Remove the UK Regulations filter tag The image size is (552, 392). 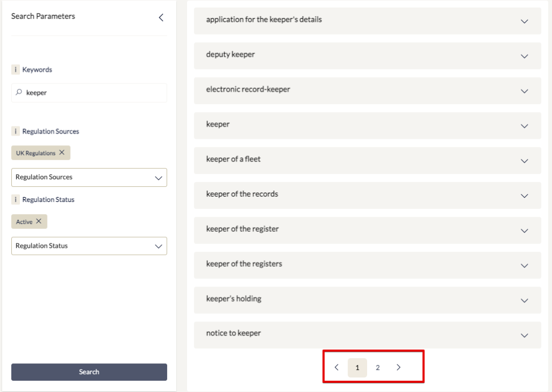tap(62, 152)
